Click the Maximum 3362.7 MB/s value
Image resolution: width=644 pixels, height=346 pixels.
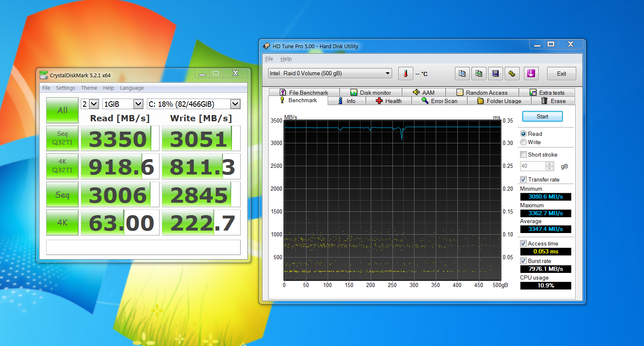click(545, 213)
